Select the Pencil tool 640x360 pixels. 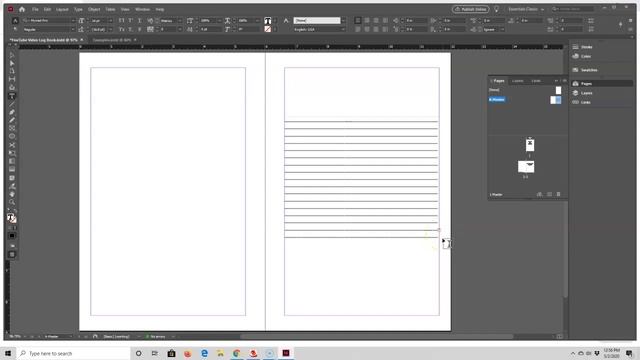pos(12,120)
